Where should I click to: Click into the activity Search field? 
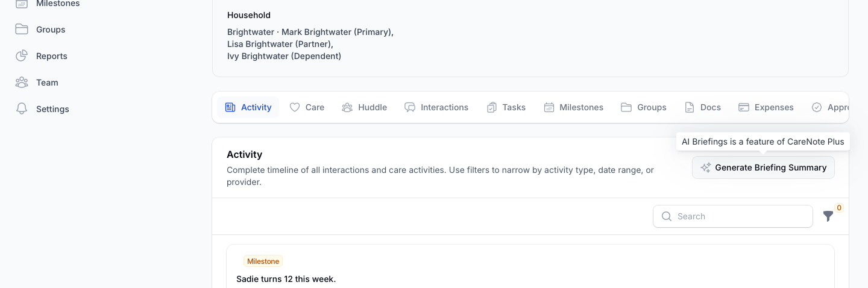click(733, 216)
